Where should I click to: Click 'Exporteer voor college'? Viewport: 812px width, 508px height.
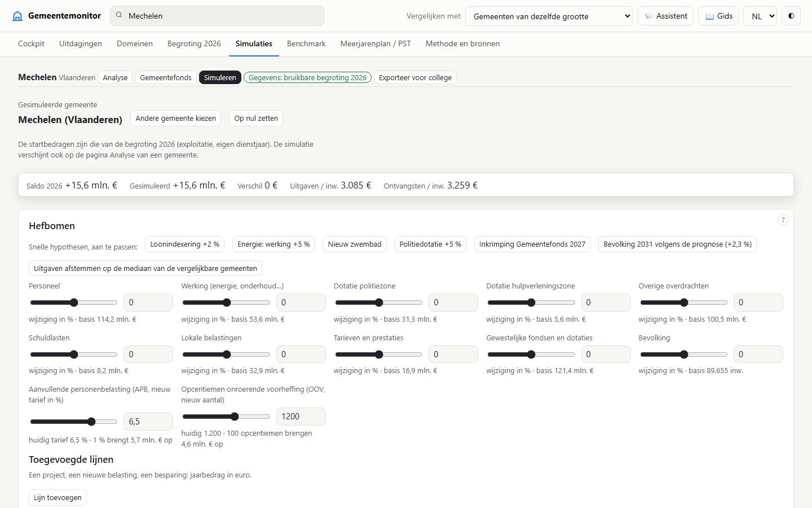point(415,77)
